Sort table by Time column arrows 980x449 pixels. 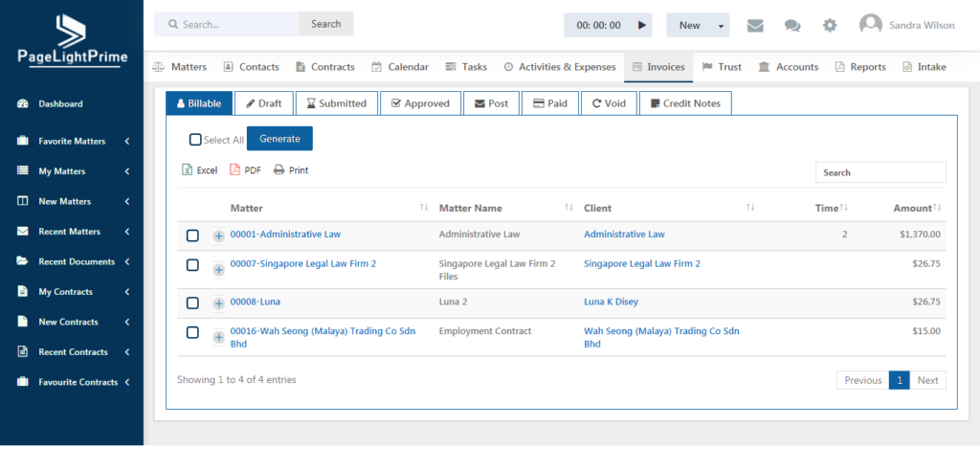(844, 208)
